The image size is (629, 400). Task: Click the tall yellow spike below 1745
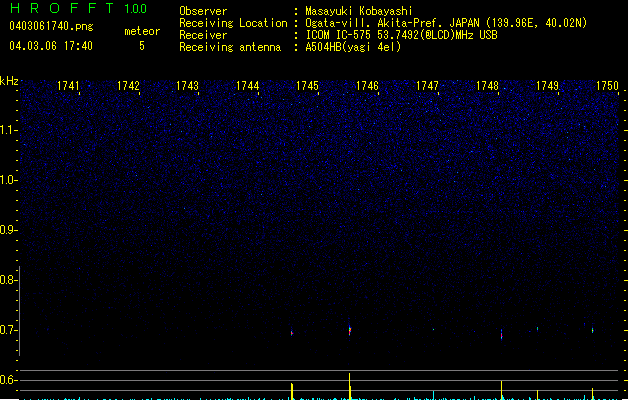pos(291,390)
